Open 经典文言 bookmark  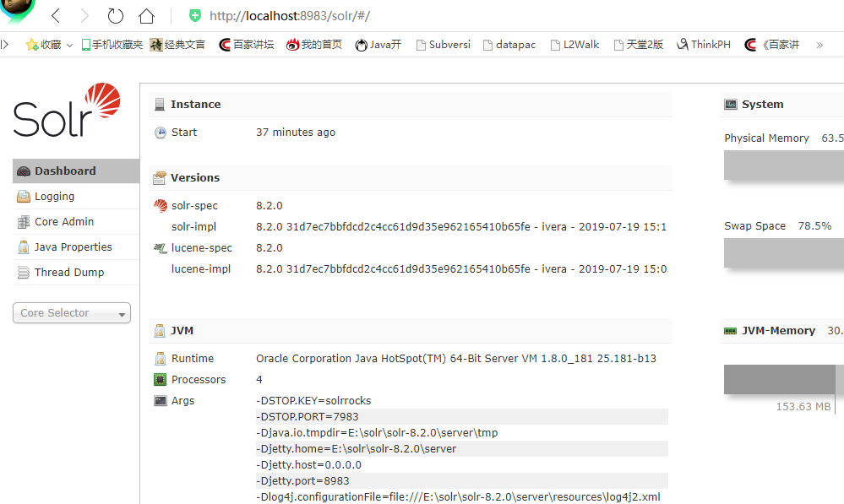[177, 45]
